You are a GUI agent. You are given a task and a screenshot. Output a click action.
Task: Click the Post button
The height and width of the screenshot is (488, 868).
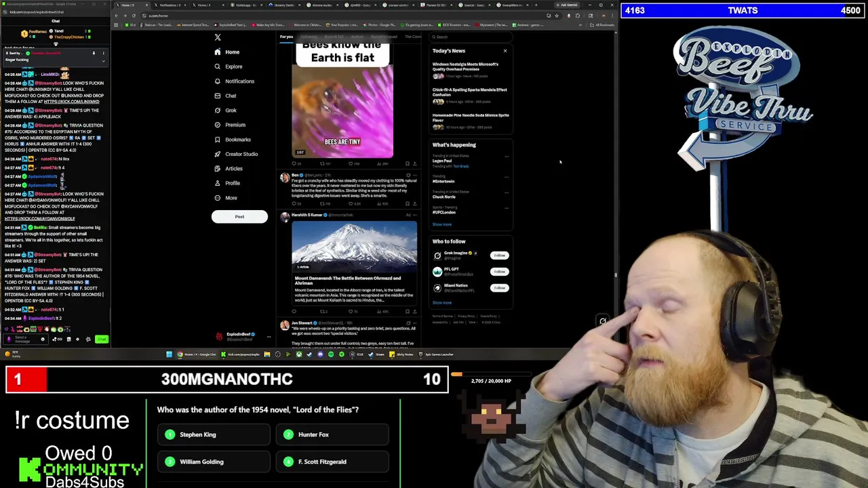tap(239, 217)
